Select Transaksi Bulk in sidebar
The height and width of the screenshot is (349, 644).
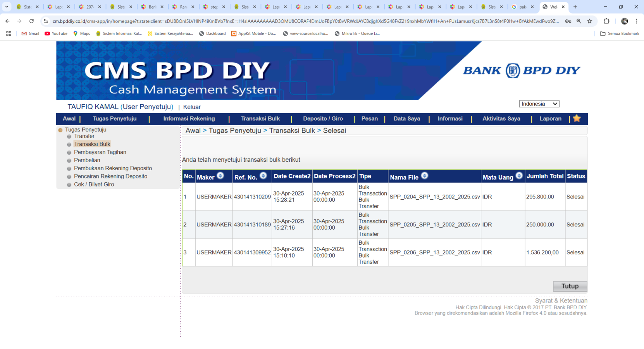tap(92, 144)
